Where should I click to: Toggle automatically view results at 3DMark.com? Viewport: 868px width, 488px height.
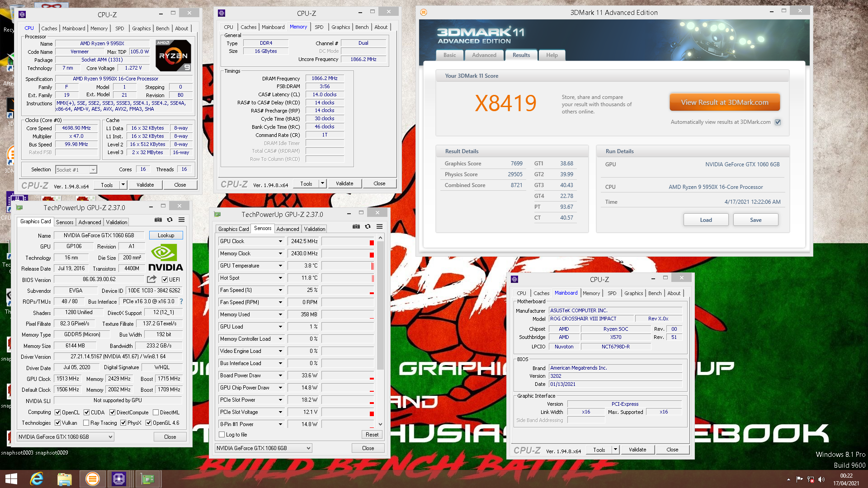[x=778, y=122]
